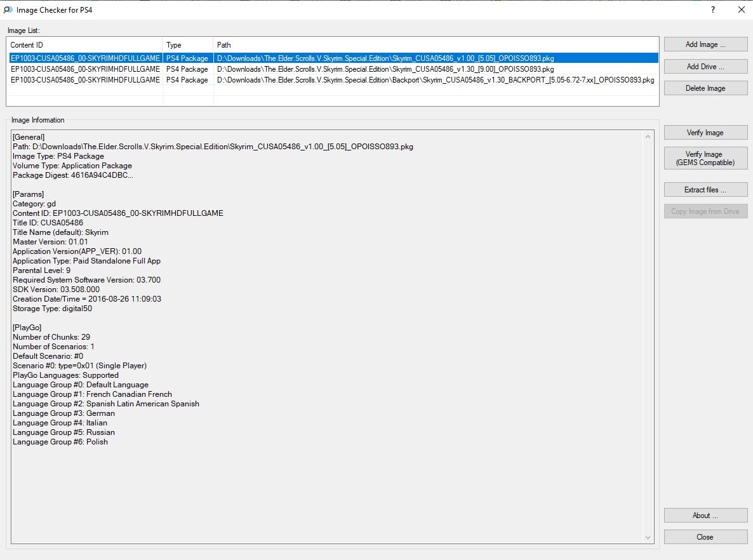Click Language Group #3: German line

[64, 413]
